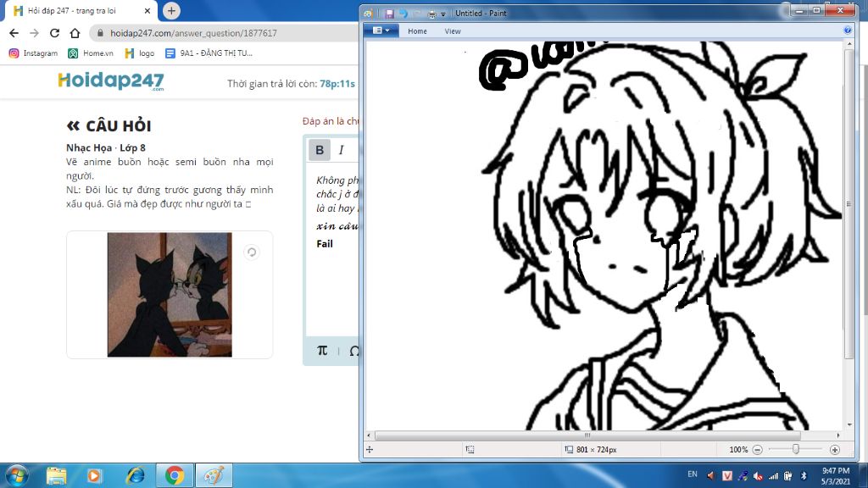Insert math formula with π button

322,351
